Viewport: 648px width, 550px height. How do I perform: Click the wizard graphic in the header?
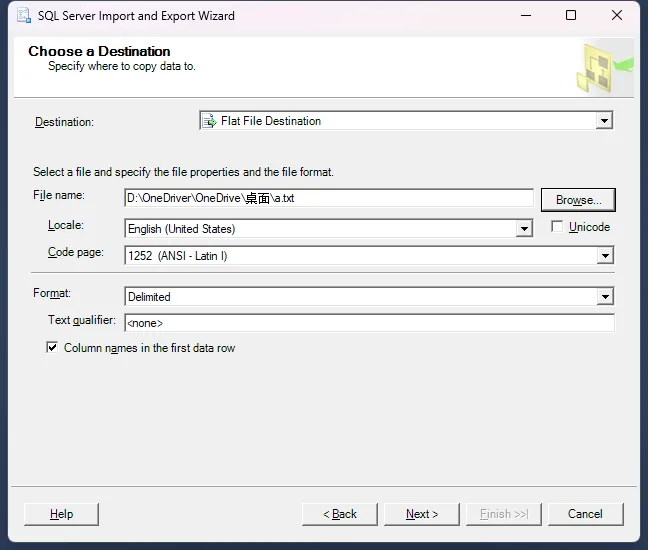pos(603,67)
